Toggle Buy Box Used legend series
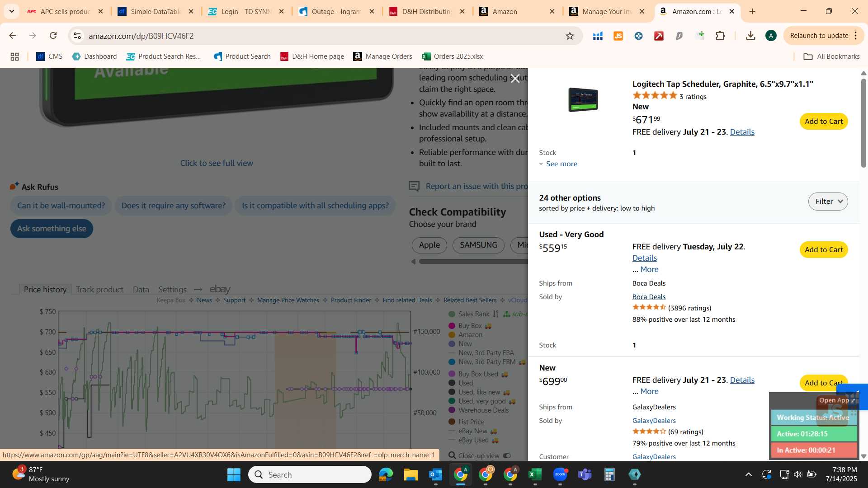The image size is (868, 488). [478, 374]
